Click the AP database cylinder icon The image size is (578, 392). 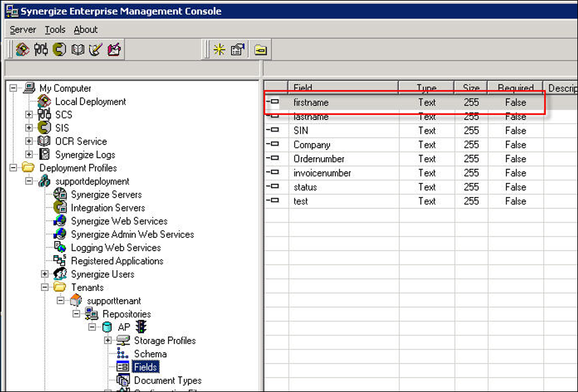(107, 327)
